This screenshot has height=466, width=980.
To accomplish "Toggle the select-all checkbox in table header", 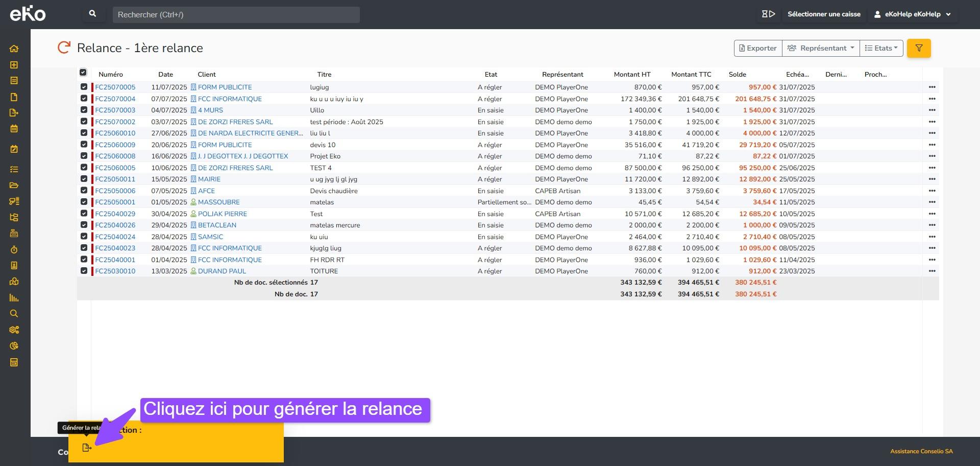I will click(83, 73).
